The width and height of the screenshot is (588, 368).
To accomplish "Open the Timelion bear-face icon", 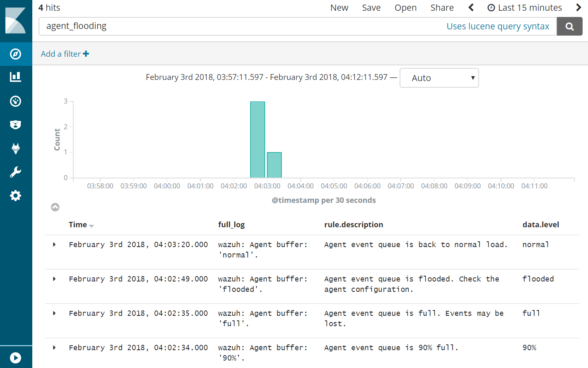I will (16, 125).
